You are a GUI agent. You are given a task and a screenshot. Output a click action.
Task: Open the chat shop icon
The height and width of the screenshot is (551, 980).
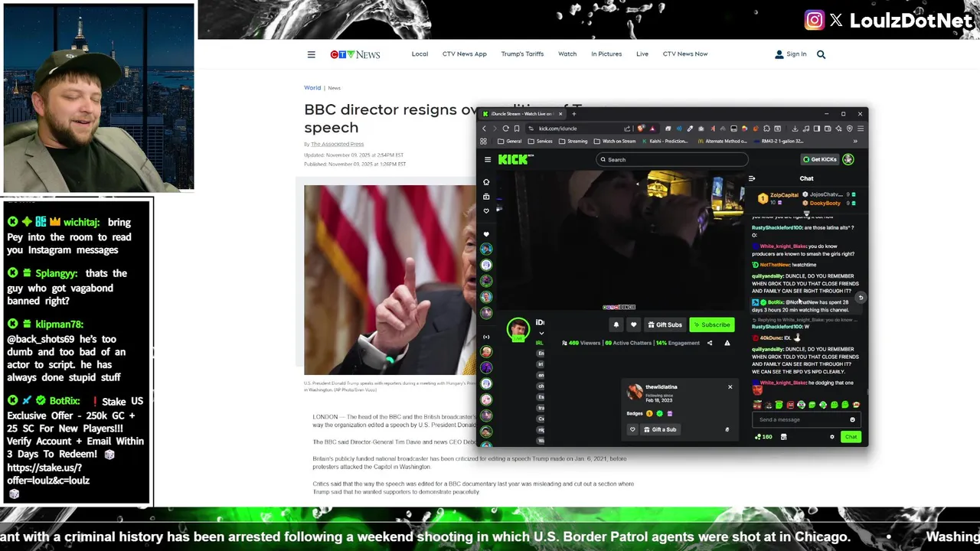(x=783, y=437)
